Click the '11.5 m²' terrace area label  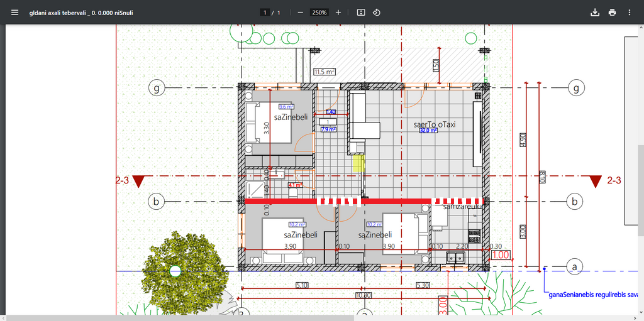[x=325, y=72]
